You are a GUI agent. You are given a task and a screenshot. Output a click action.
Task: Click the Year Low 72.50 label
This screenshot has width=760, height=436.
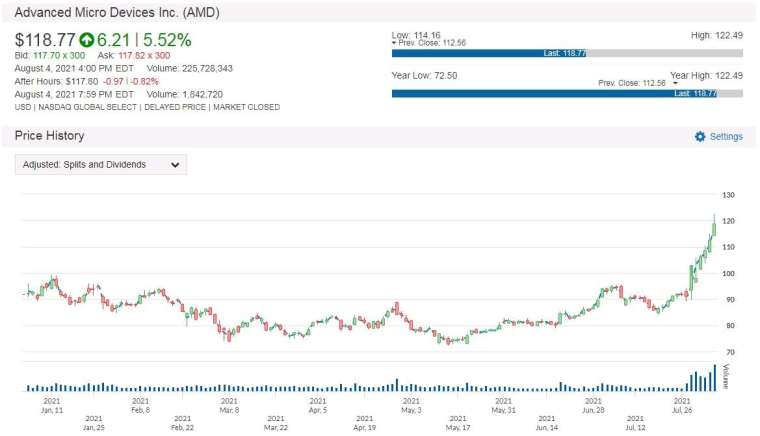pos(424,76)
